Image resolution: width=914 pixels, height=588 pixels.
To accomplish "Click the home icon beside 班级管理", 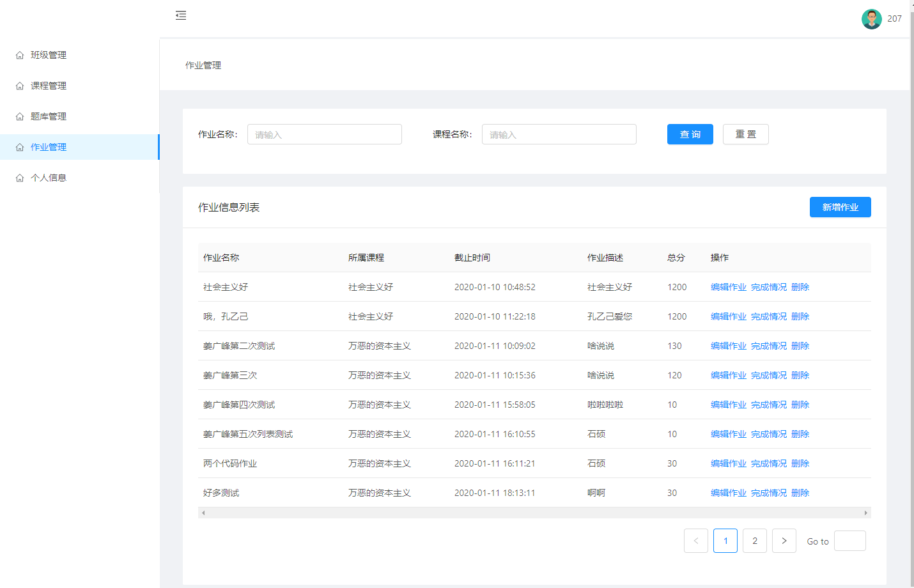I will [x=19, y=55].
